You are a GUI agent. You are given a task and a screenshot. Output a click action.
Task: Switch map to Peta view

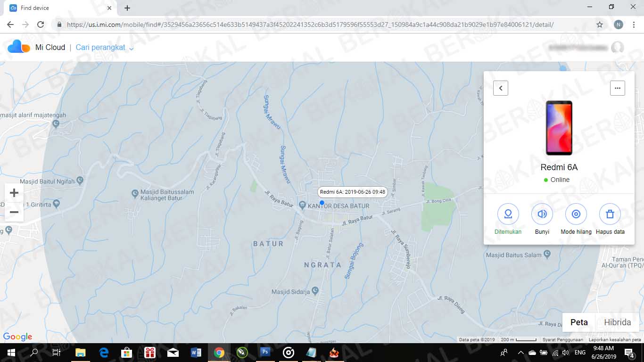coord(579,322)
